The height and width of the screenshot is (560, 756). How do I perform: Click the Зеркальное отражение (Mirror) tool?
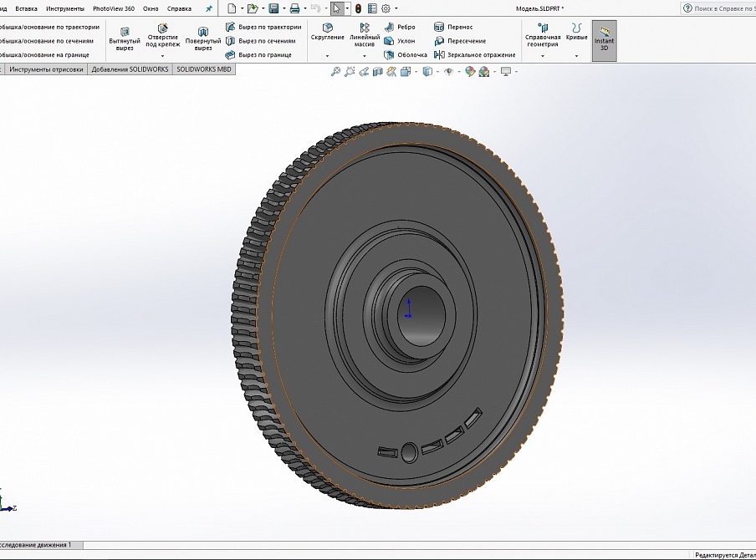pos(474,55)
